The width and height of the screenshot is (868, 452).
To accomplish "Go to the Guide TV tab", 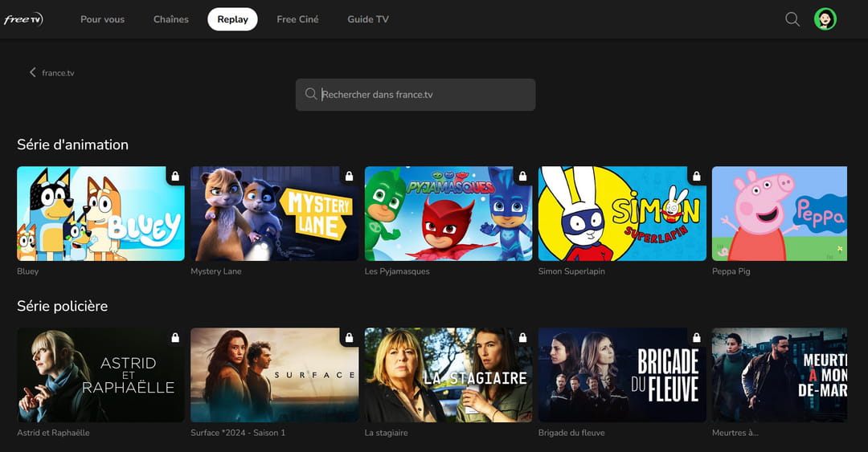I will coord(368,19).
